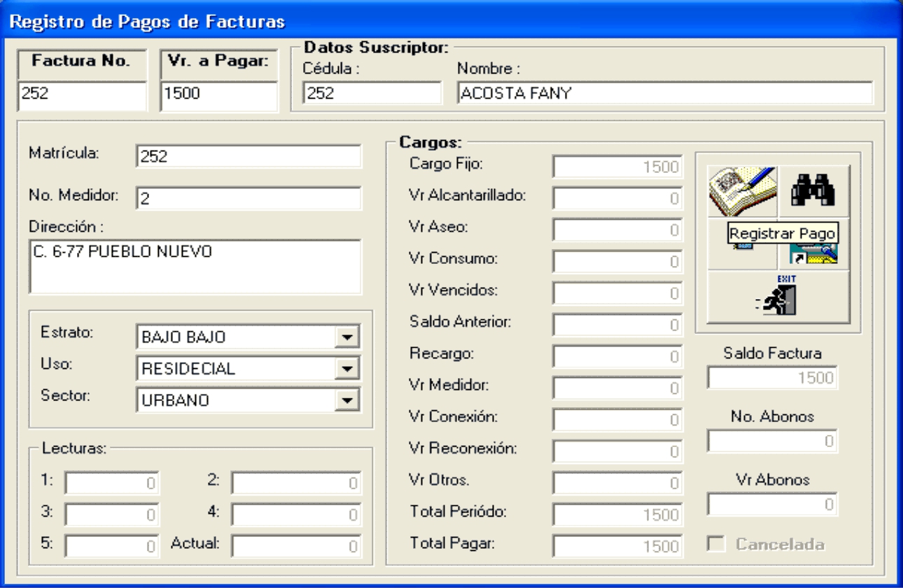The image size is (903, 588).
Task: Expand the Sector dropdown list
Action: (347, 400)
